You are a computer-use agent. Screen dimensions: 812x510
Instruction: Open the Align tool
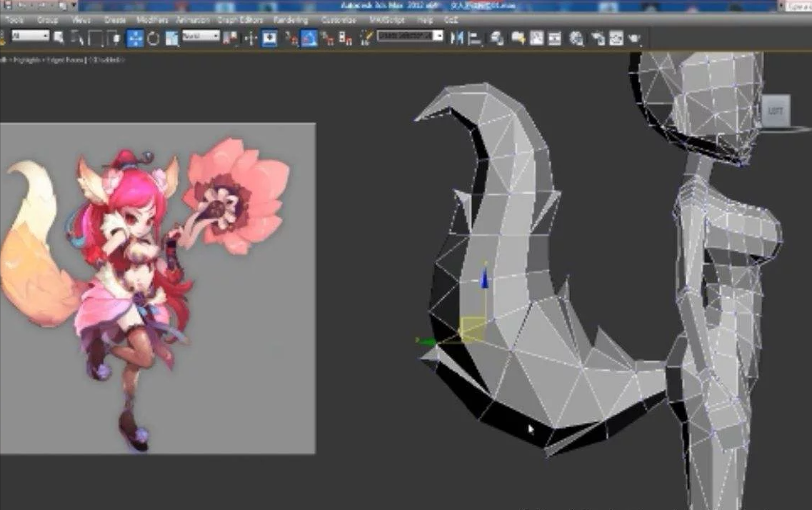[474, 38]
